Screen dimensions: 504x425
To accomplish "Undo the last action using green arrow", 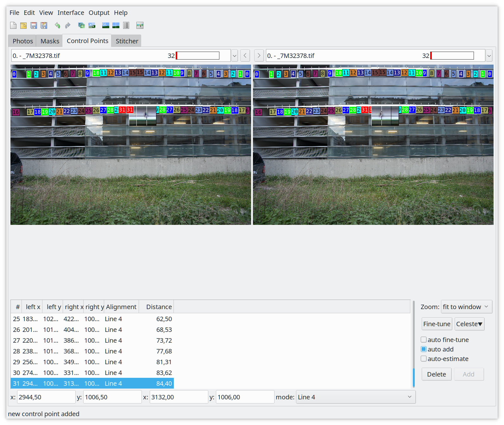I will tap(57, 25).
